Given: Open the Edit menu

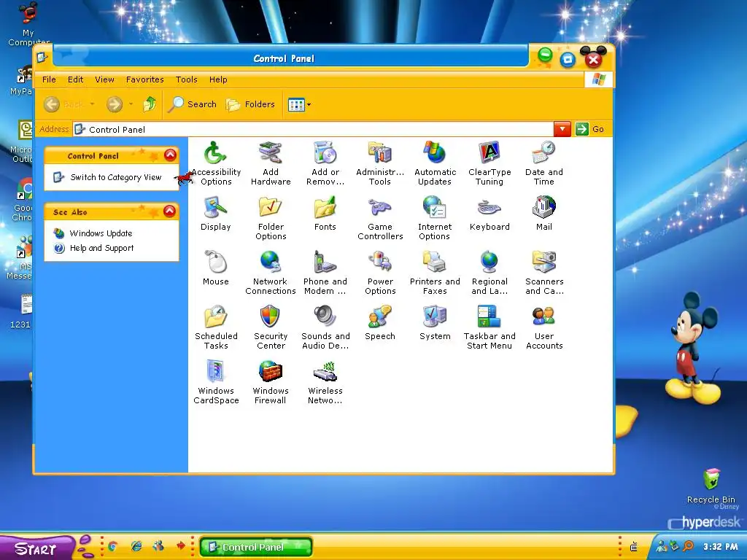Looking at the screenshot, I should point(75,79).
